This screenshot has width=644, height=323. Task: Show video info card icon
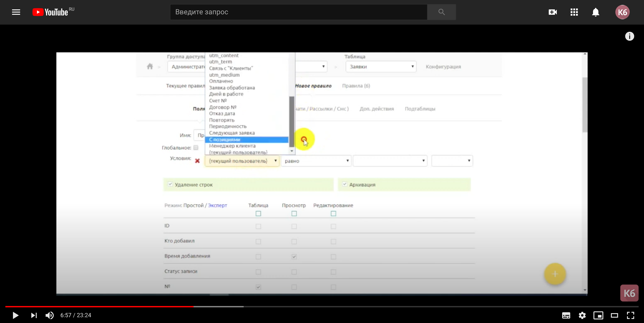pyautogui.click(x=629, y=36)
